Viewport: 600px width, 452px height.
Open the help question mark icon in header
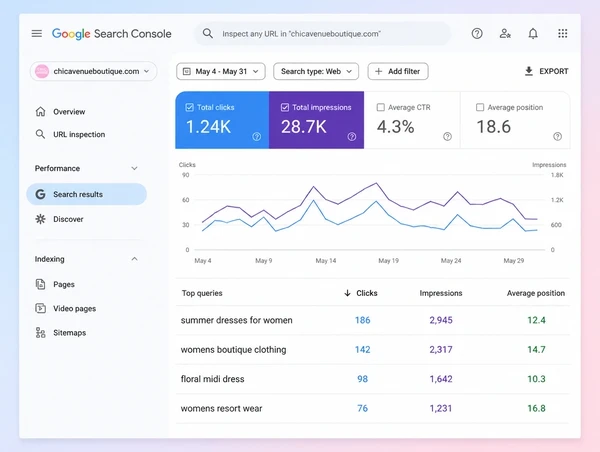(477, 34)
